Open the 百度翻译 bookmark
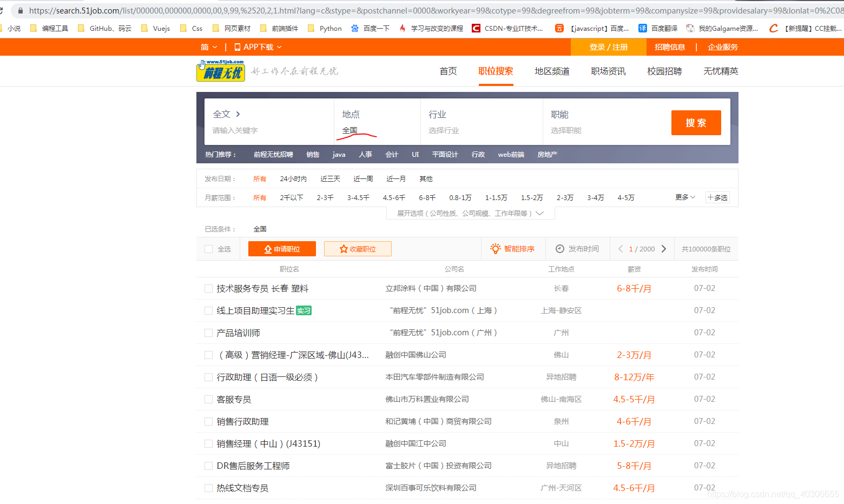The height and width of the screenshot is (504, 844). click(x=658, y=28)
